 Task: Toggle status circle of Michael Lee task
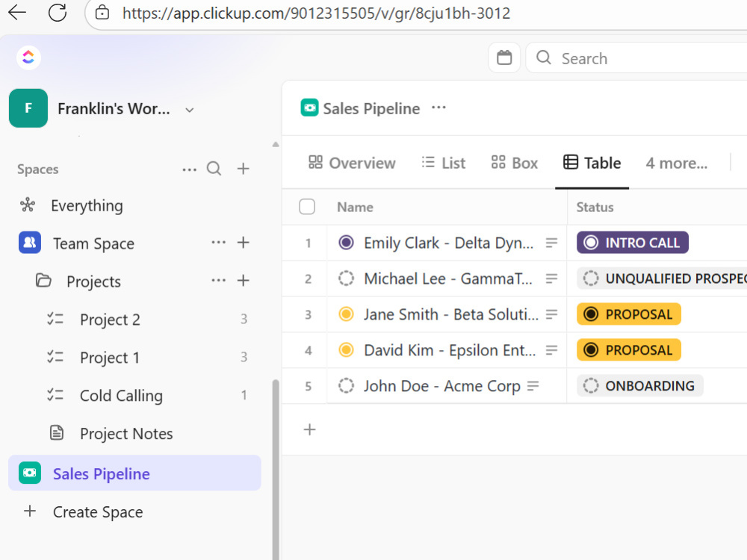[347, 278]
